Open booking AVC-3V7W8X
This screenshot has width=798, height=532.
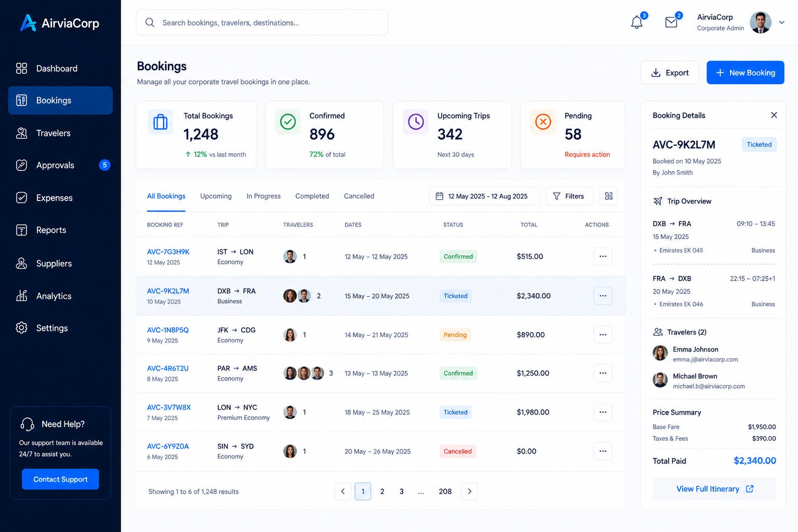click(169, 407)
